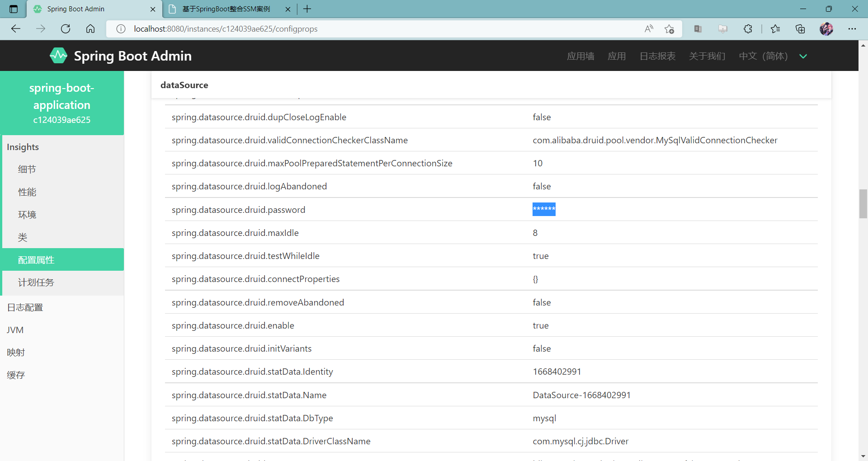The height and width of the screenshot is (461, 868).
Task: Open the collections icon
Action: coord(800,29)
